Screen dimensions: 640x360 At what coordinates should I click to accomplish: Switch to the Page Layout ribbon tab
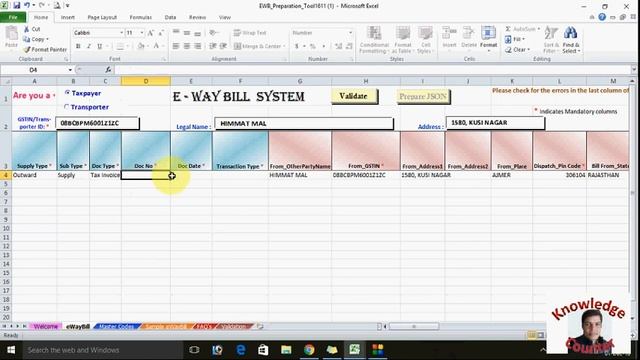(102, 17)
